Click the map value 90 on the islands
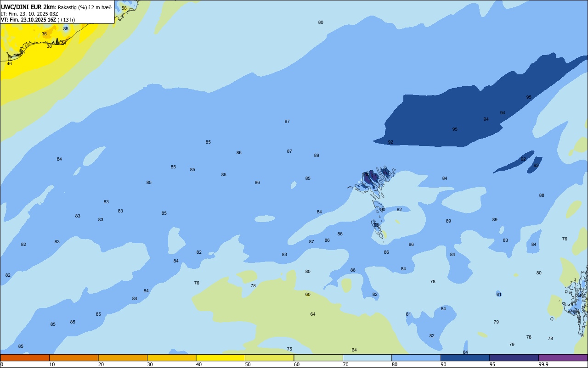588x368 pixels. pos(383,210)
